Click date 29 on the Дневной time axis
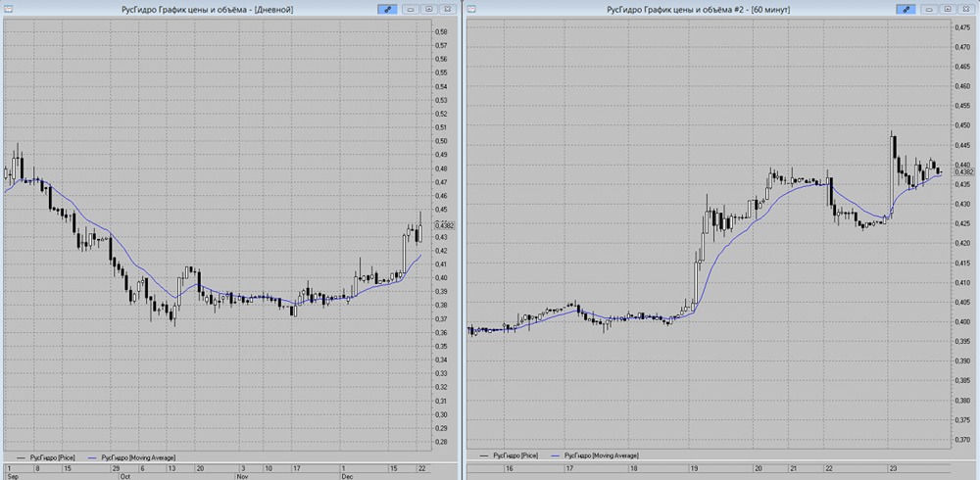The height and width of the screenshot is (480, 980). [115, 468]
